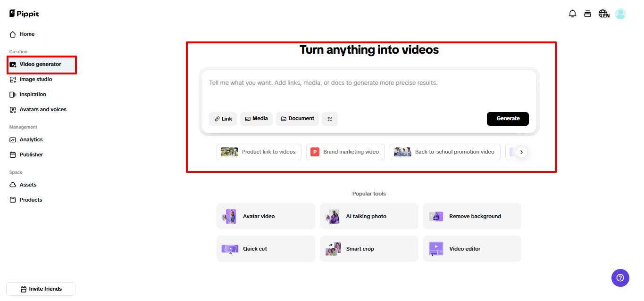Open the generation settings sliders icon

point(329,119)
